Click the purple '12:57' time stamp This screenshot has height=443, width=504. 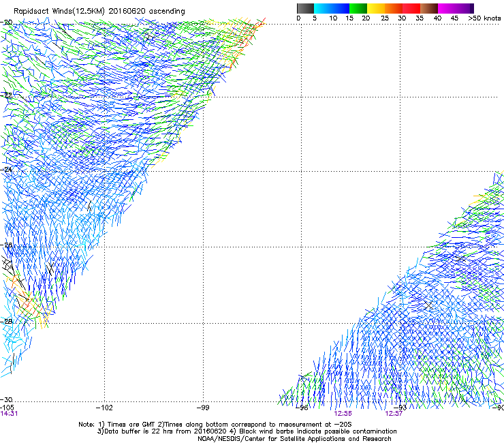coord(394,414)
